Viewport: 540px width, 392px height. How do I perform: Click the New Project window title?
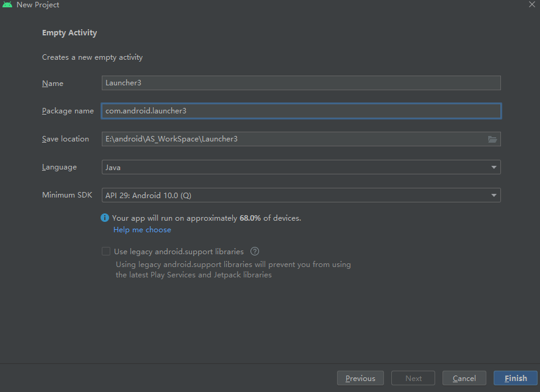[x=38, y=5]
